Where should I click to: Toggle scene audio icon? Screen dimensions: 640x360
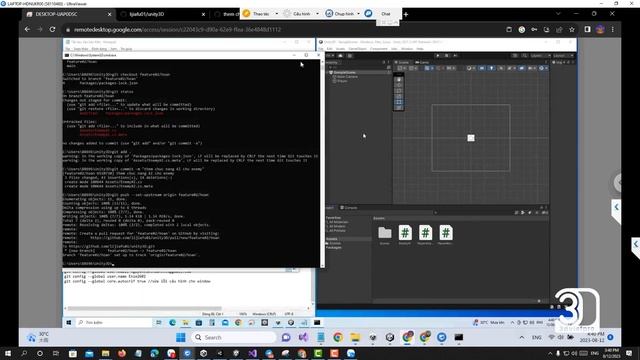pos(501,68)
